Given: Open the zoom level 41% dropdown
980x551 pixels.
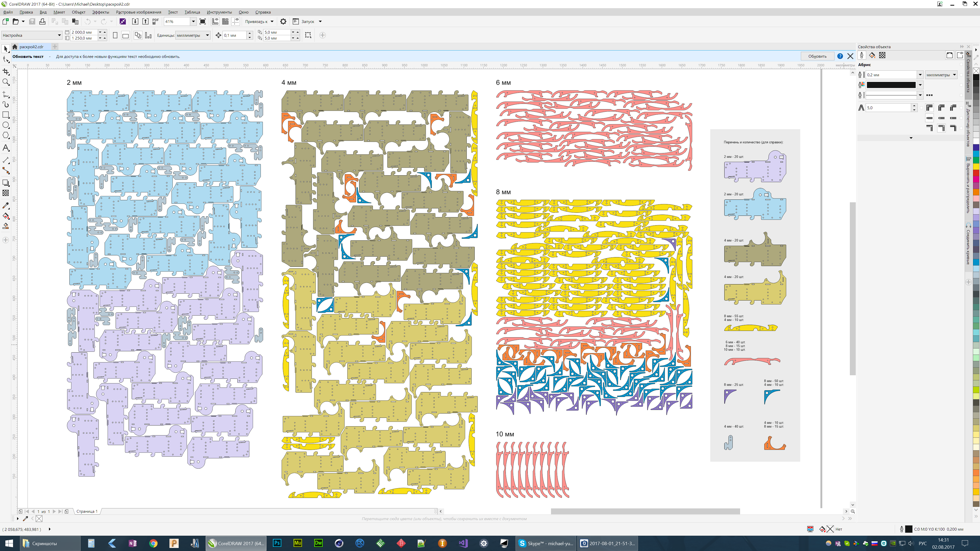Looking at the screenshot, I should [193, 22].
